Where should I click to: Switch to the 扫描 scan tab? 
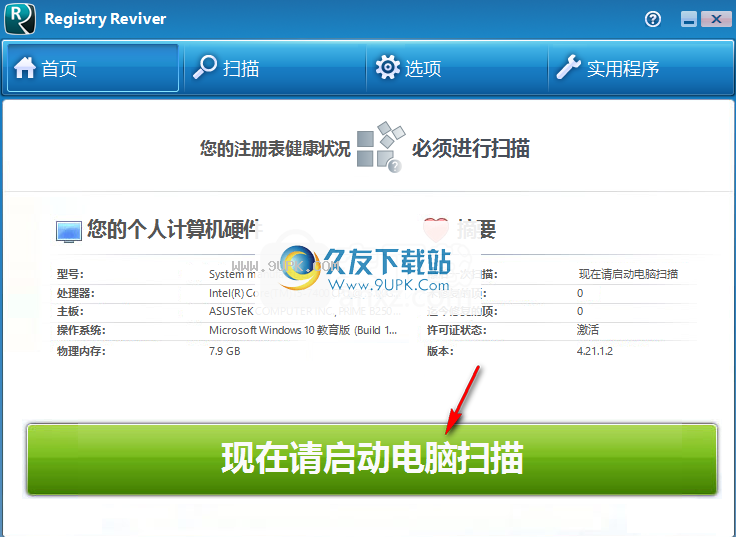point(275,68)
